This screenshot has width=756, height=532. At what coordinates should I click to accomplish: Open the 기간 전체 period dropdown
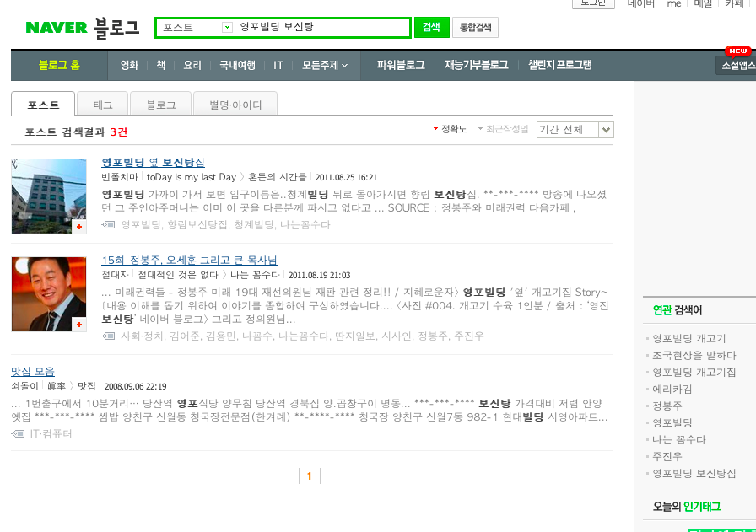[575, 130]
